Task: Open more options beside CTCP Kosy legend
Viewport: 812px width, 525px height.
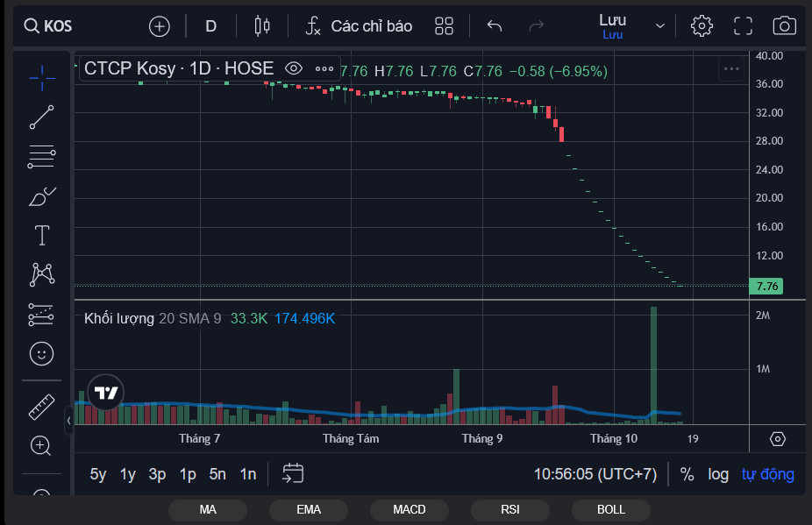Action: pos(324,68)
